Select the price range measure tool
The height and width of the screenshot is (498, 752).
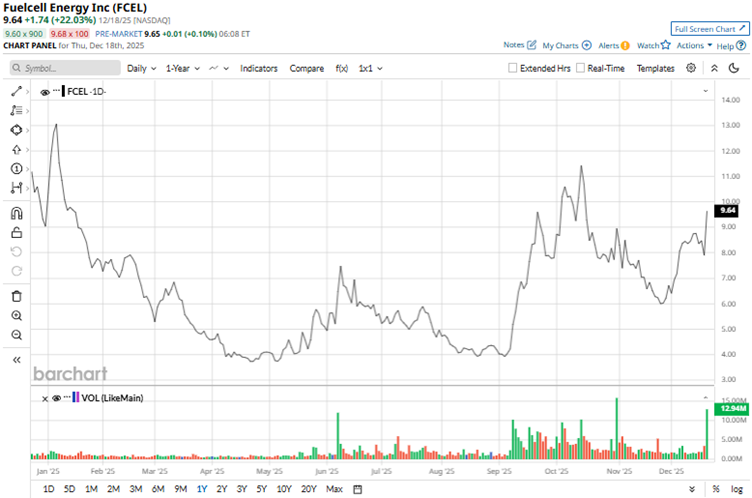point(16,188)
